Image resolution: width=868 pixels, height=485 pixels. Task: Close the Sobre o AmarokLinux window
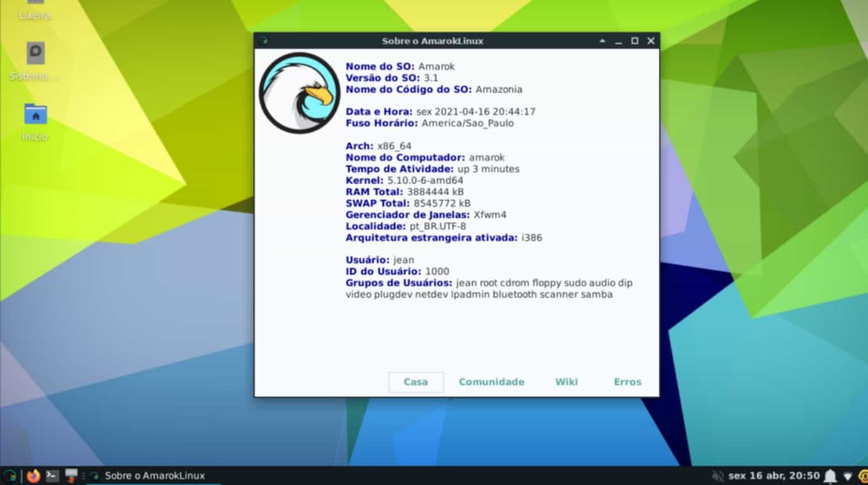coord(651,41)
